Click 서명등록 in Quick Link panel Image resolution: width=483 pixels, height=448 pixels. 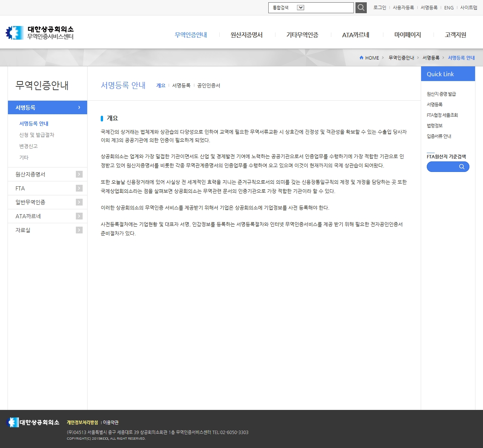[434, 104]
